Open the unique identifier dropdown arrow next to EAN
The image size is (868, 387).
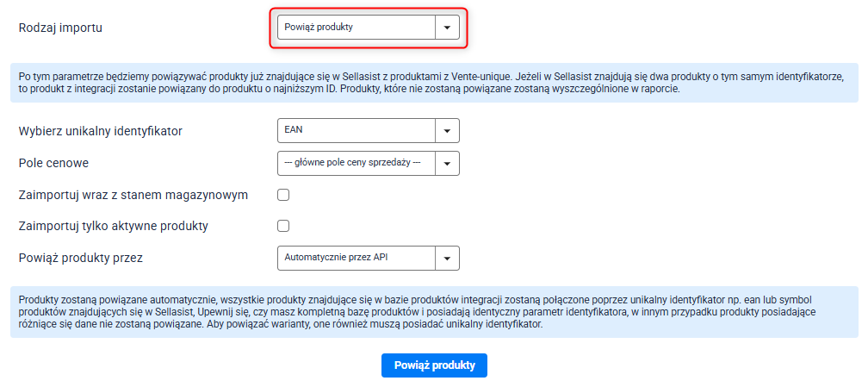pyautogui.click(x=447, y=131)
